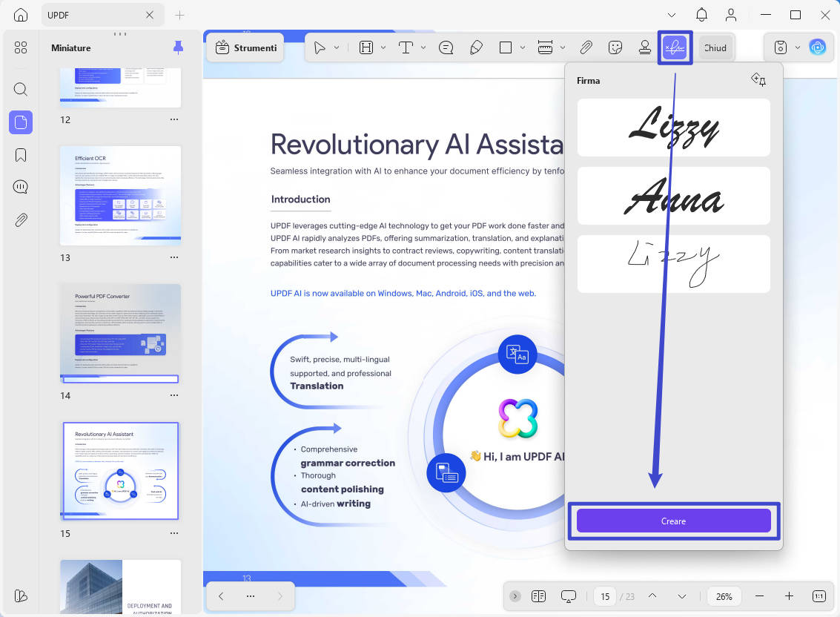840x617 pixels.
Task: Select the page thumbnails sidebar icon
Action: 20,122
